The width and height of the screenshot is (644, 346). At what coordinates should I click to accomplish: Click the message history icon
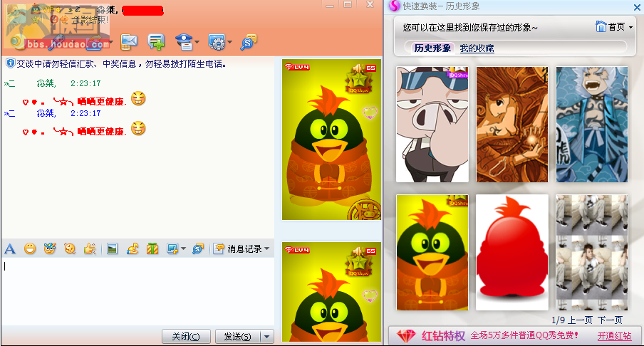(219, 248)
